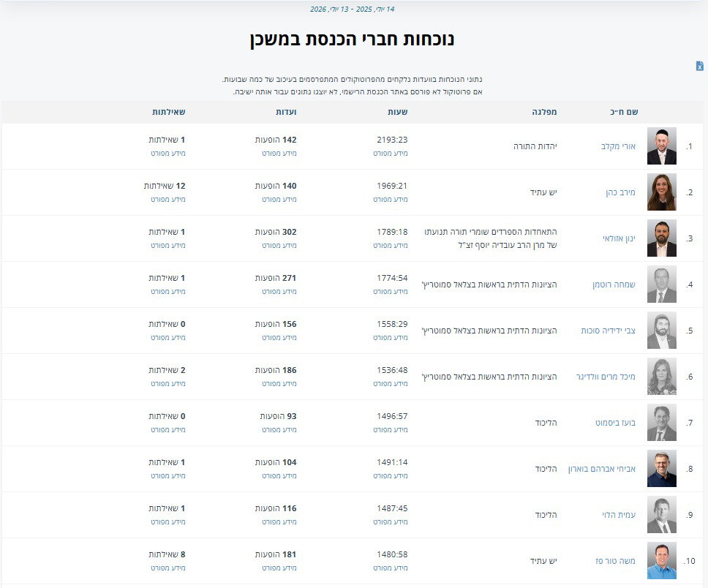Select party text of ינון אזולאי row

click(490, 238)
